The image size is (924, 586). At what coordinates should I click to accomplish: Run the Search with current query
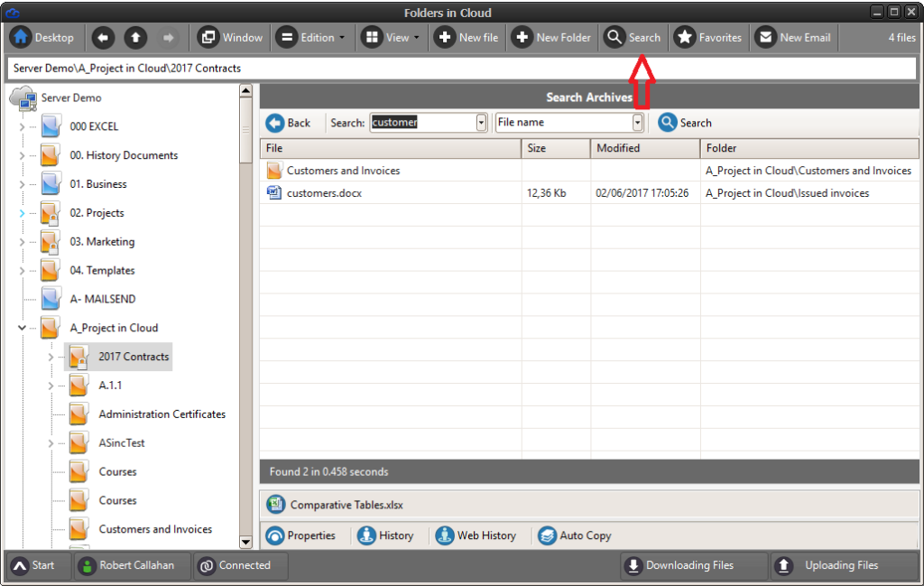click(685, 122)
